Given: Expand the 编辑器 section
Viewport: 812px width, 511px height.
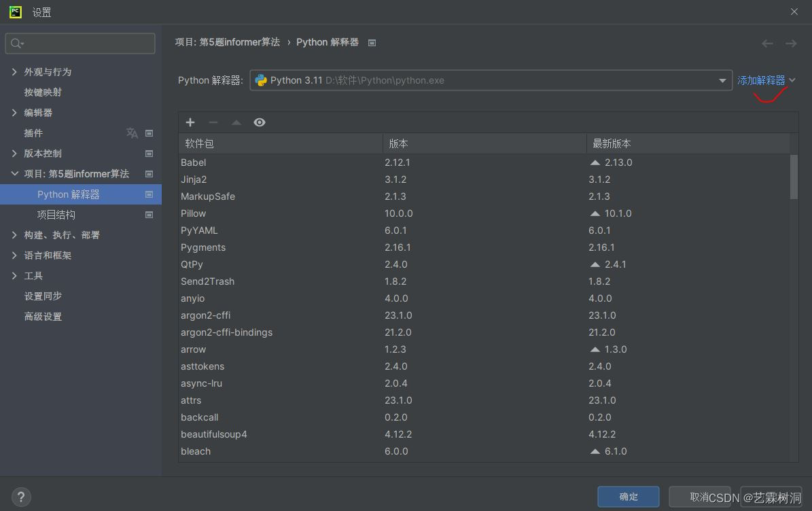Looking at the screenshot, I should pos(14,112).
